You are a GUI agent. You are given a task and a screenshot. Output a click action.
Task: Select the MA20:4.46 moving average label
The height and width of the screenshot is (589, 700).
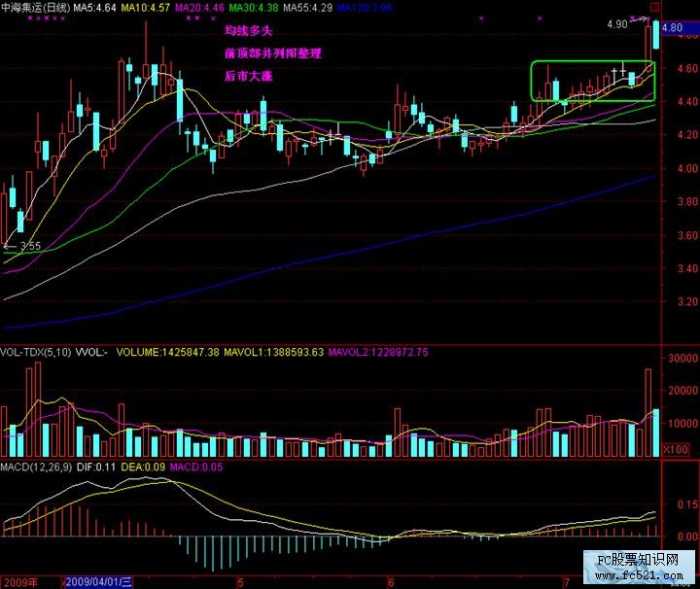coord(199,8)
